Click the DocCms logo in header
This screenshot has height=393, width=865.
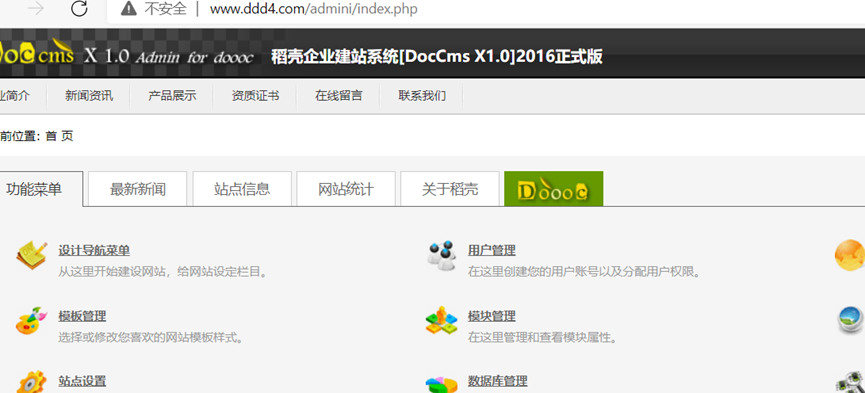pos(36,52)
